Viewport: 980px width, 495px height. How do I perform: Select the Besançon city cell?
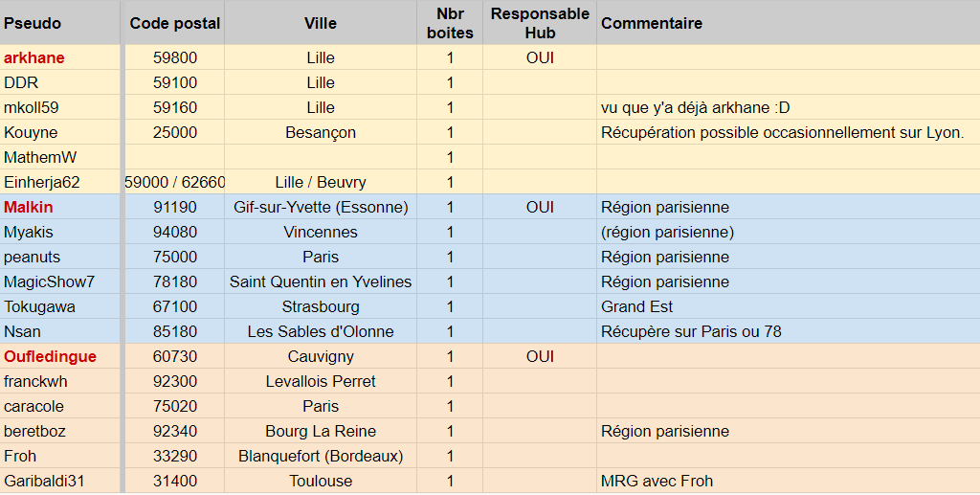pyautogui.click(x=321, y=132)
